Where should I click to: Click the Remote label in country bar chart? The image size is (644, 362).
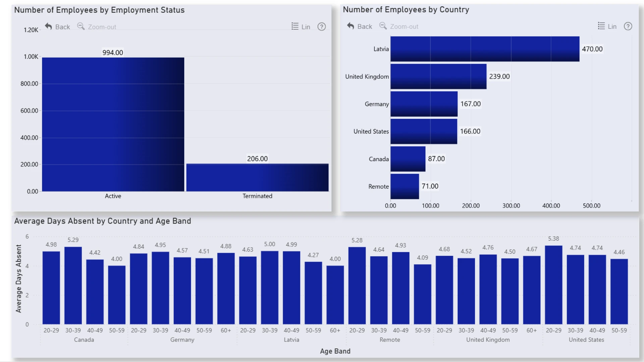pyautogui.click(x=378, y=186)
